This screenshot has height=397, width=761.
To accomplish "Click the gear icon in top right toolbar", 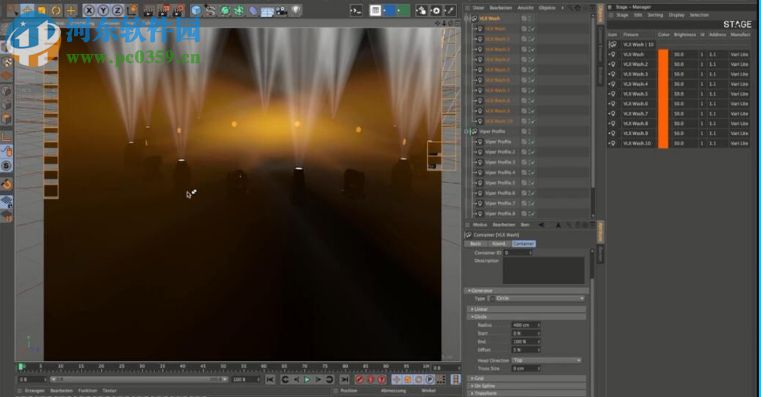I will [x=436, y=10].
